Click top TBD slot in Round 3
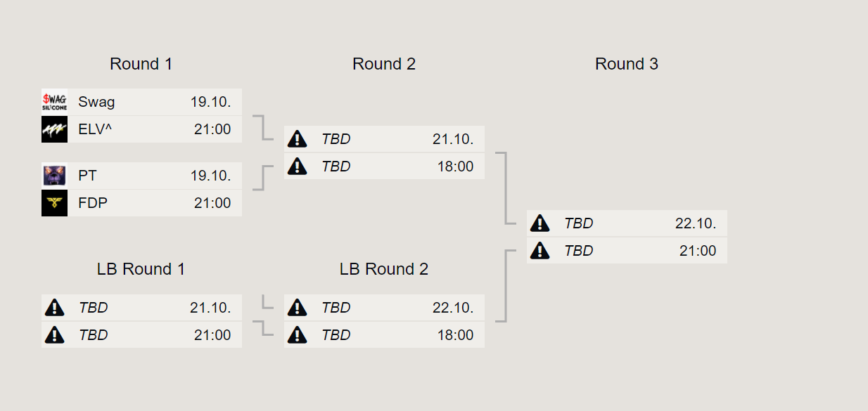Image resolution: width=868 pixels, height=411 pixels. (x=627, y=223)
